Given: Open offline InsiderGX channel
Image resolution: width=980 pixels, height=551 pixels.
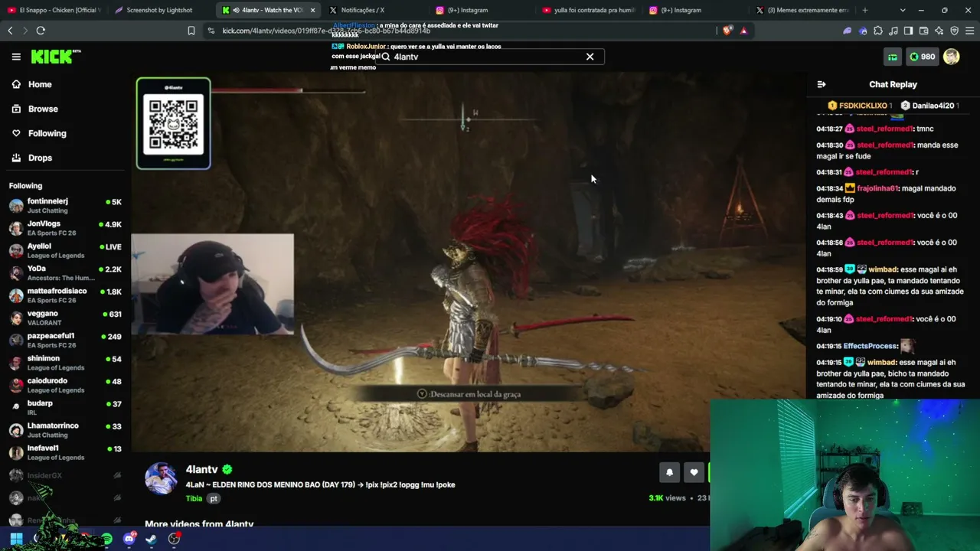Looking at the screenshot, I should pyautogui.click(x=65, y=475).
